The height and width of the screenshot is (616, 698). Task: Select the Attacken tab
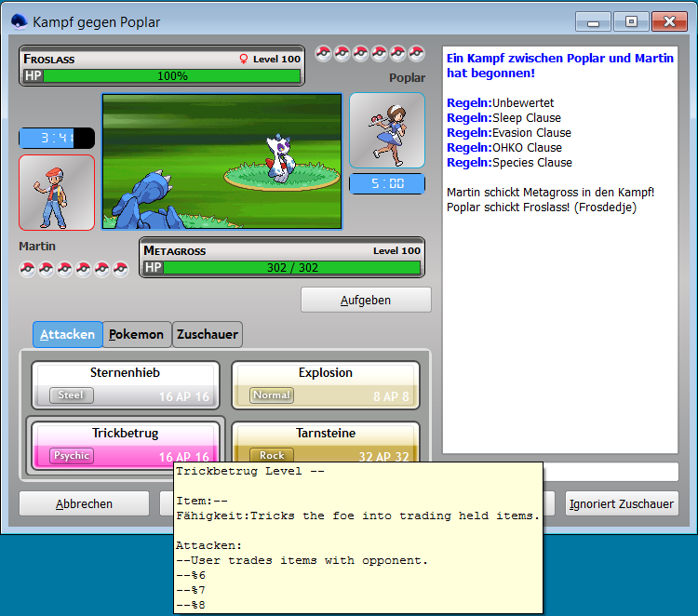click(x=67, y=334)
